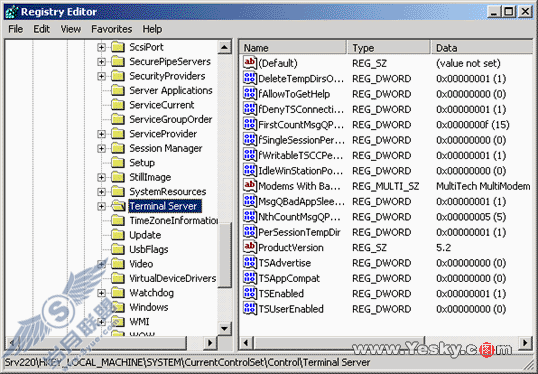Click the Setup folder icon
The image size is (538, 374).
coord(118,162)
